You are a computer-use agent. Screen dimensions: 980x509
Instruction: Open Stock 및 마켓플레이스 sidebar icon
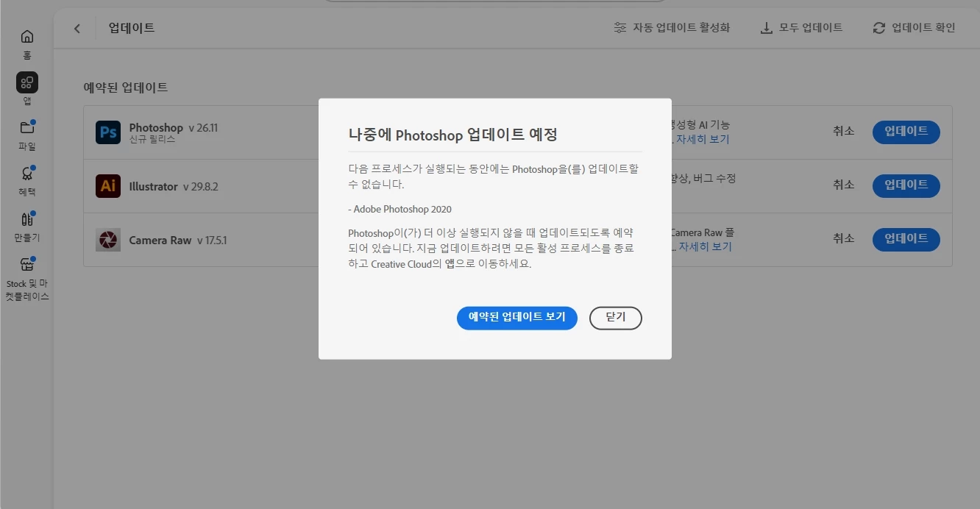point(26,265)
